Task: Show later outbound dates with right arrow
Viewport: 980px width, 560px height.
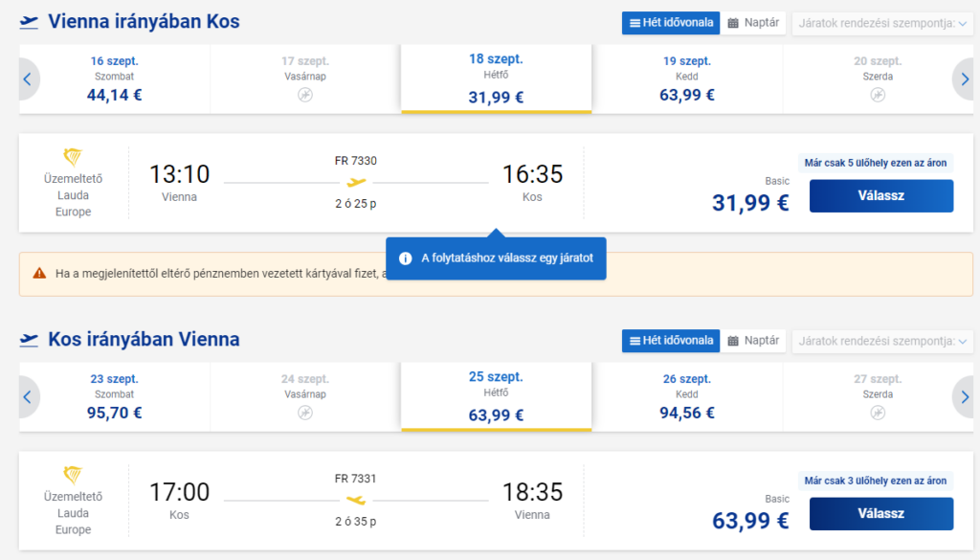Action: (964, 79)
